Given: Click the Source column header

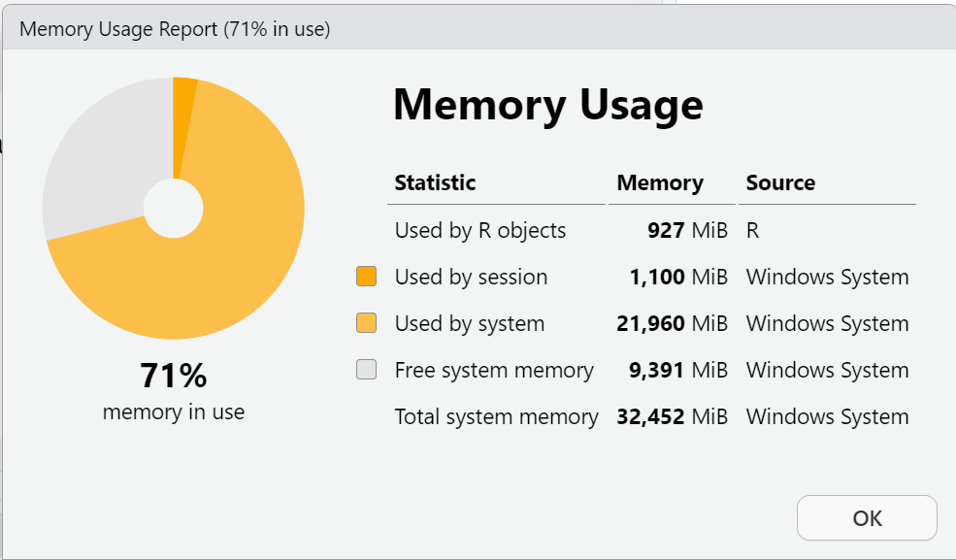Looking at the screenshot, I should [780, 182].
